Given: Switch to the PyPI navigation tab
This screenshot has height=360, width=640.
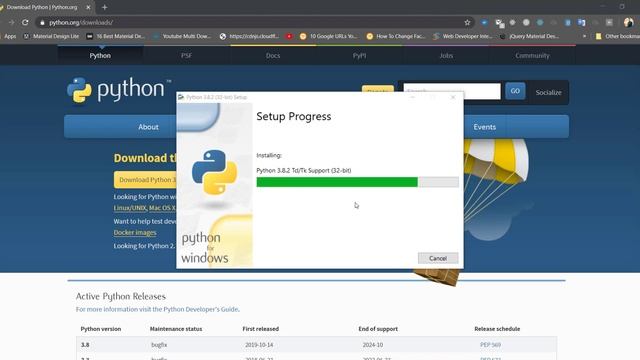Looking at the screenshot, I should pyautogui.click(x=360, y=56).
